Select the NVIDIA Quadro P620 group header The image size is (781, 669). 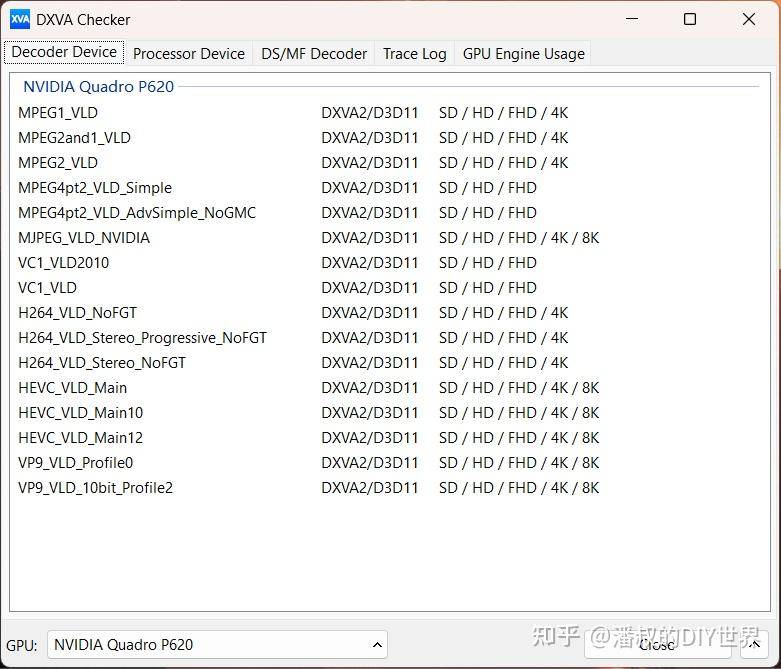[x=99, y=87]
